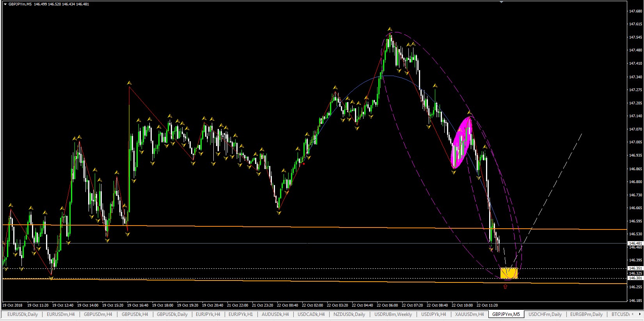Click the chart shift triangle on the top edge
This screenshot has height=321, width=644.
[x=502, y=2]
